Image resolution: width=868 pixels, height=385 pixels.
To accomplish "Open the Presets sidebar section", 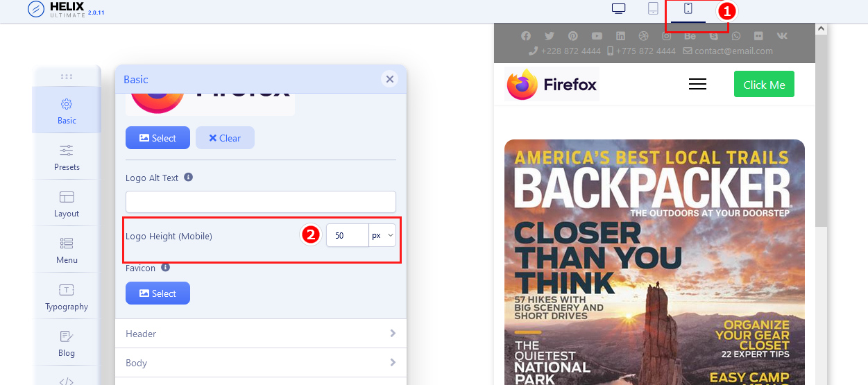I will [x=67, y=157].
